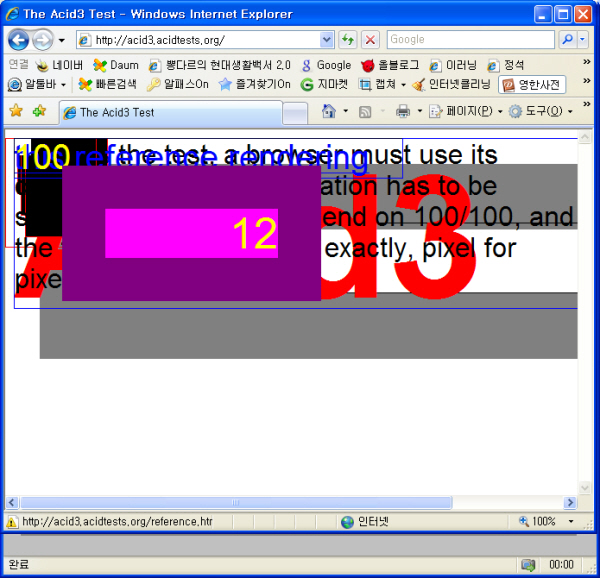The width and height of the screenshot is (600, 578).
Task: Open the 정석 favorite link
Action: click(505, 65)
